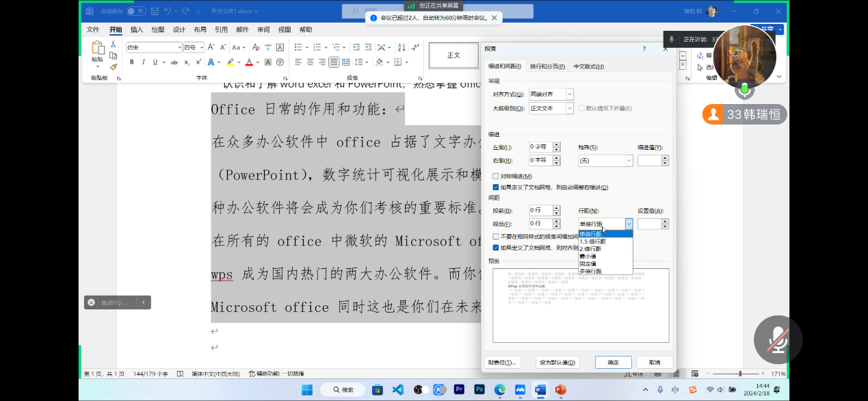Uncheck 如果定义了文档网格，则对齐到网格 checkbox
868x401 pixels.
click(496, 248)
